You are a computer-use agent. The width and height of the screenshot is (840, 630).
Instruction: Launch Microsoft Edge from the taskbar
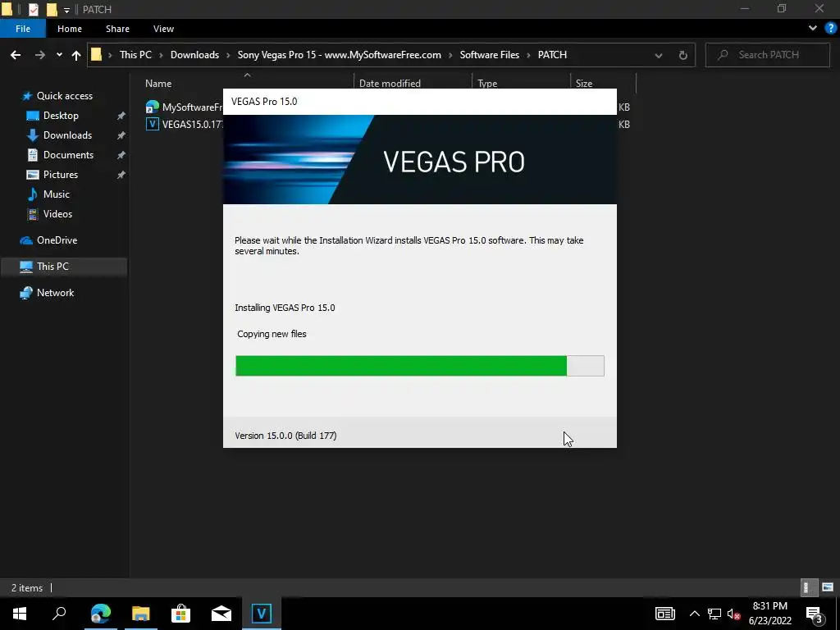101,614
